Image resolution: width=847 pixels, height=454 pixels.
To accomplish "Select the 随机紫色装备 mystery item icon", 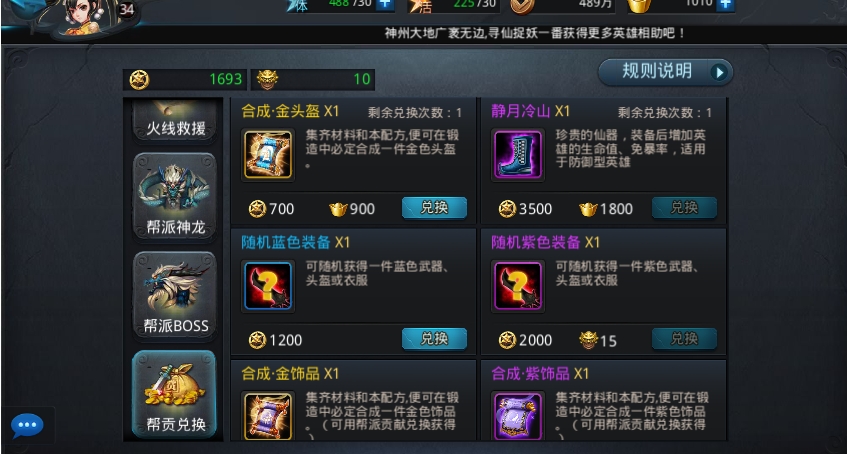I will tap(518, 285).
